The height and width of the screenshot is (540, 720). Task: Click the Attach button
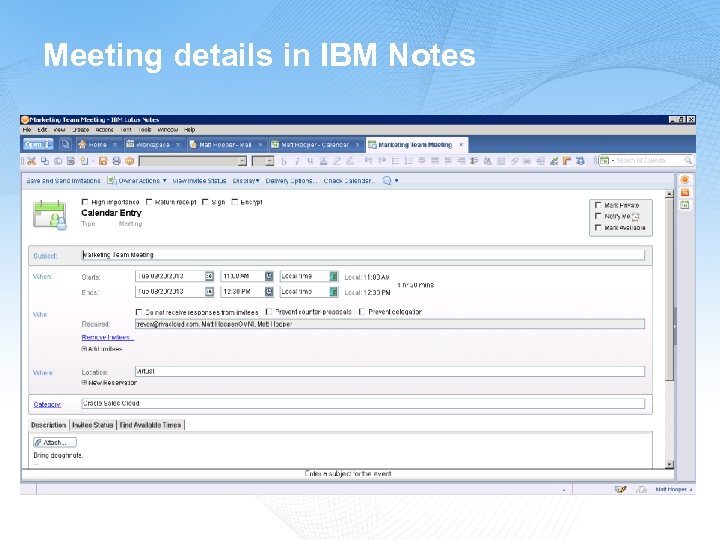tap(55, 443)
